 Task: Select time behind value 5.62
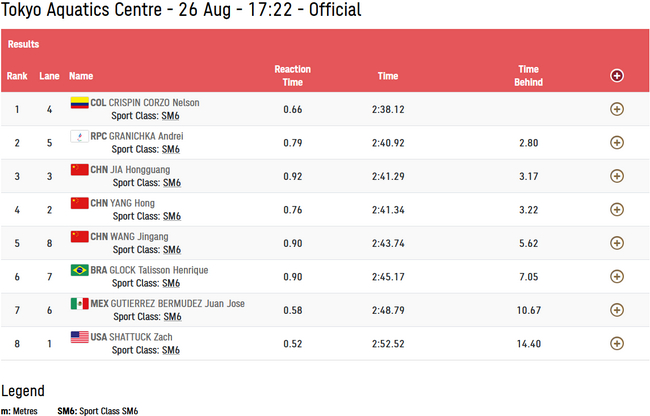[529, 244]
